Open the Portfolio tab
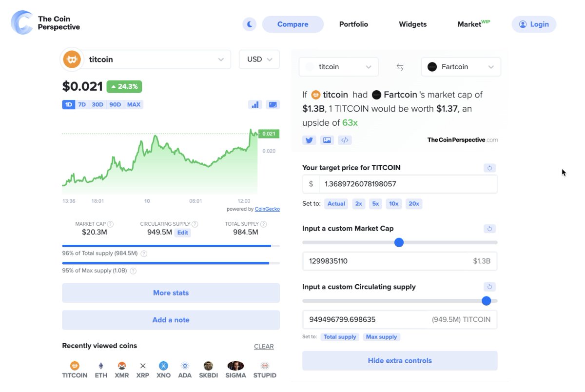Screen dimensions: 585x392 point(353,24)
